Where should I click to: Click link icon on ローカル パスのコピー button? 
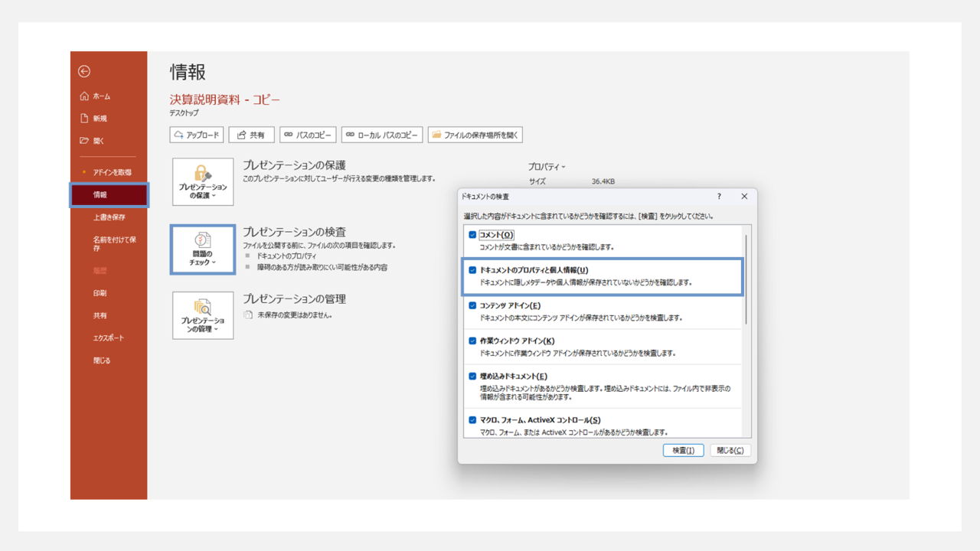(x=351, y=135)
